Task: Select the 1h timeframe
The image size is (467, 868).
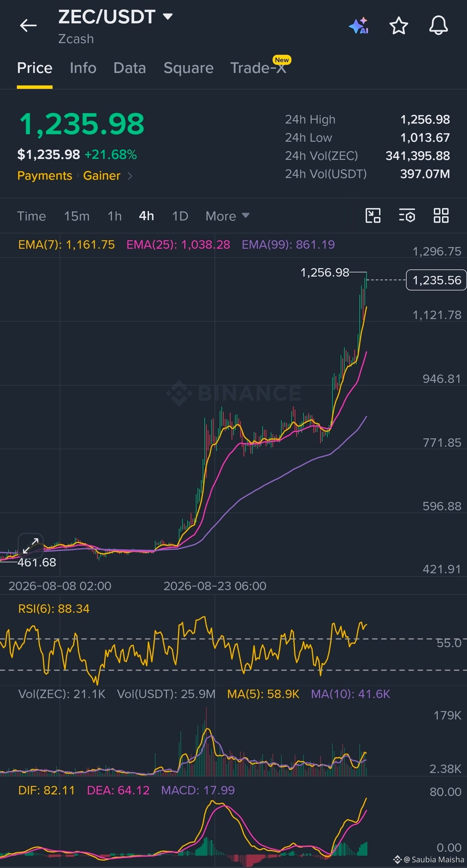Action: (115, 216)
